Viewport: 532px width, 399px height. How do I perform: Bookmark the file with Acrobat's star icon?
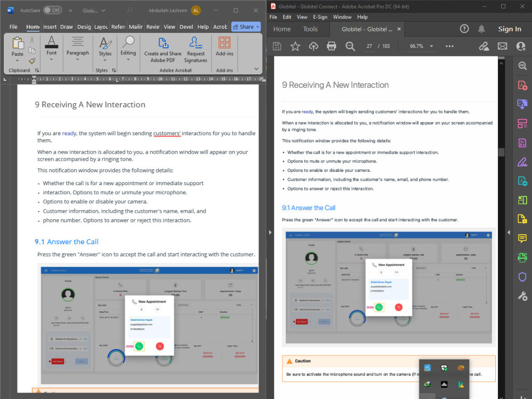[x=295, y=46]
